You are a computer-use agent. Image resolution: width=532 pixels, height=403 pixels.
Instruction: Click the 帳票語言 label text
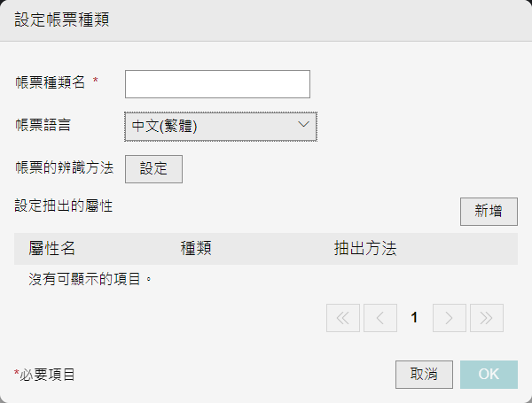tap(43, 125)
